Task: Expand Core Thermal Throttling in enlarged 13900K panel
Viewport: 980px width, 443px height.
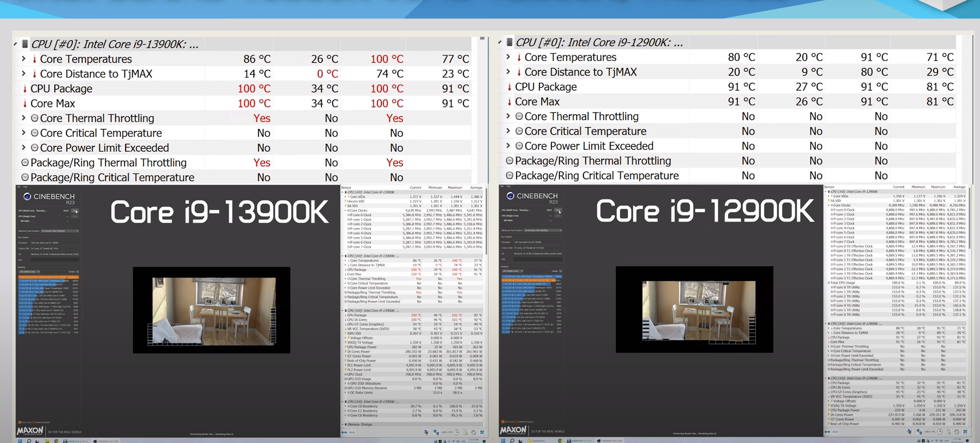Action: point(24,118)
